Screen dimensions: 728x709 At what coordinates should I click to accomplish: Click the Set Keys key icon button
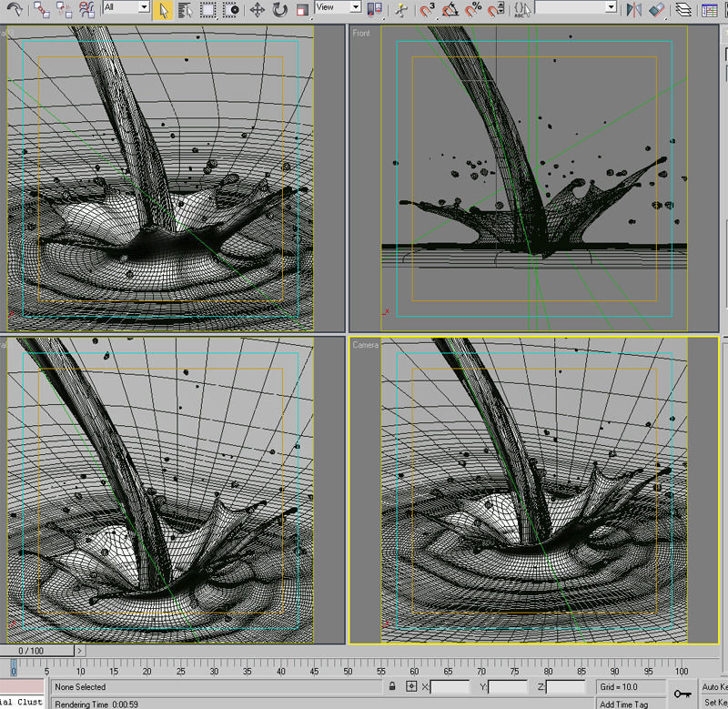point(682,694)
